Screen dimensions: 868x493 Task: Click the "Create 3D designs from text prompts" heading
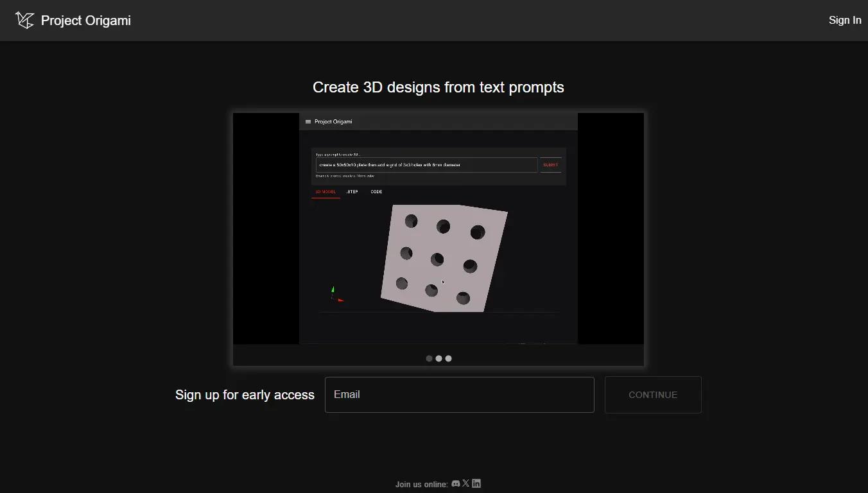tap(438, 87)
